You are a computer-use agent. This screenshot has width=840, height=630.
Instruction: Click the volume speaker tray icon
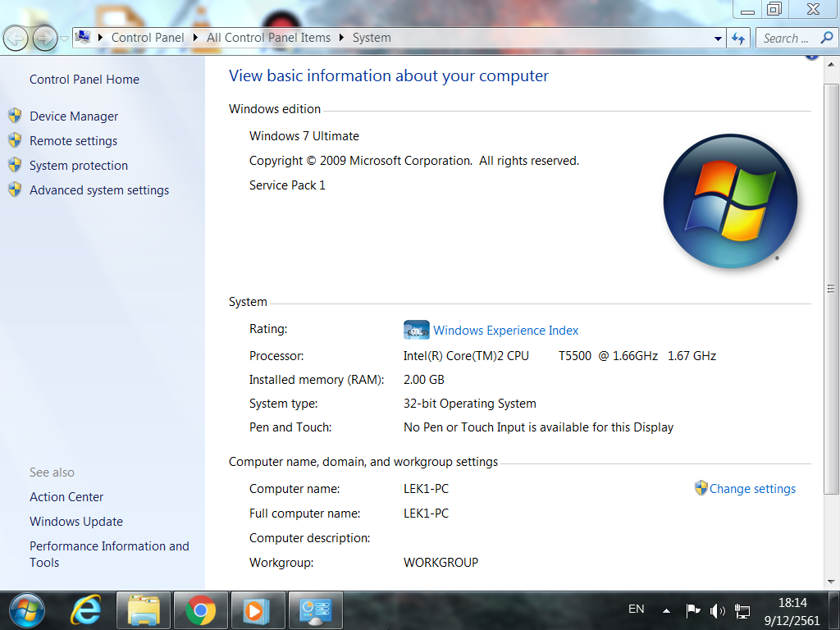pos(717,610)
